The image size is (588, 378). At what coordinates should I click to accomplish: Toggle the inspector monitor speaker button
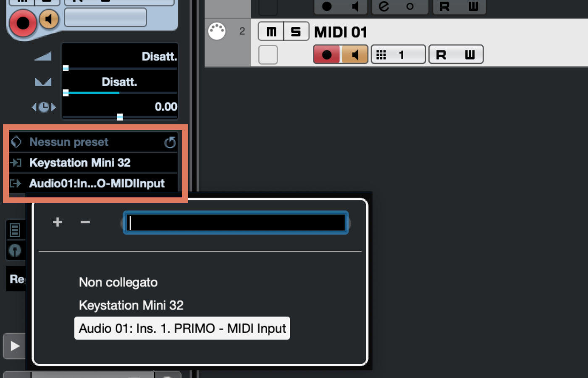(x=49, y=19)
